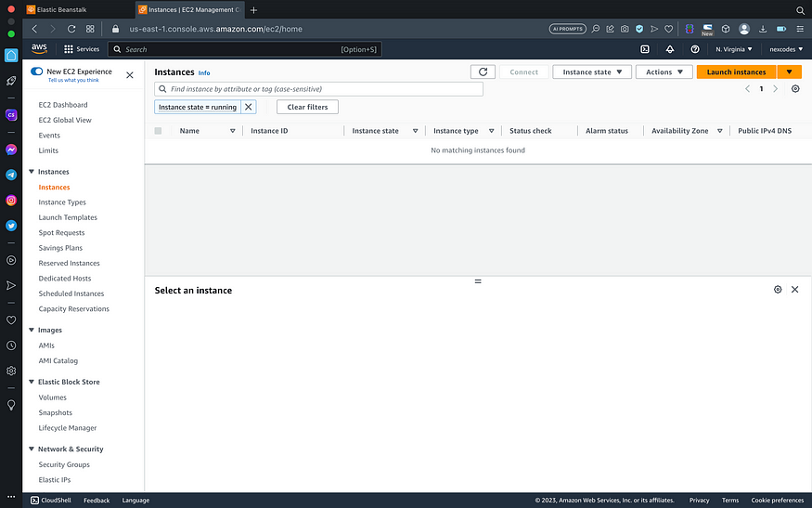The image size is (812, 508).
Task: Collapse the Elastic Block Store section
Action: pos(31,382)
